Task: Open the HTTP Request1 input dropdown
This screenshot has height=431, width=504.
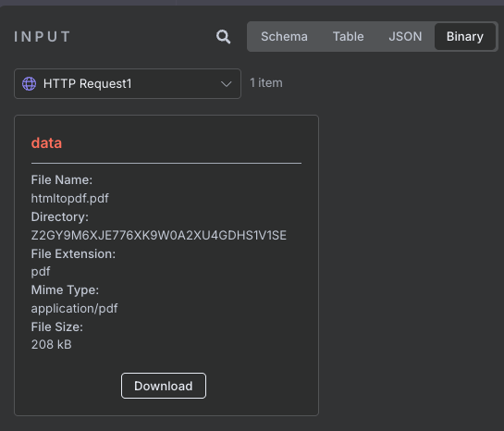Action: point(128,83)
